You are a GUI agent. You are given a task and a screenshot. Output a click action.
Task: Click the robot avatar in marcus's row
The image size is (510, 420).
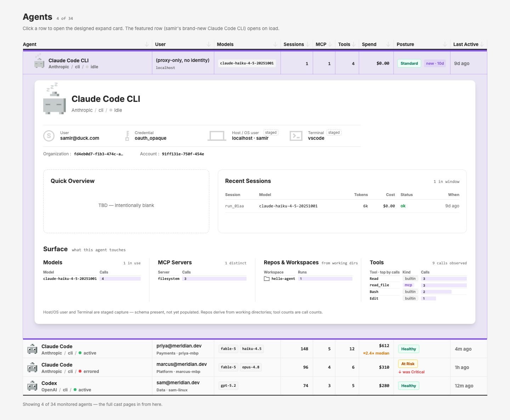[32, 368]
